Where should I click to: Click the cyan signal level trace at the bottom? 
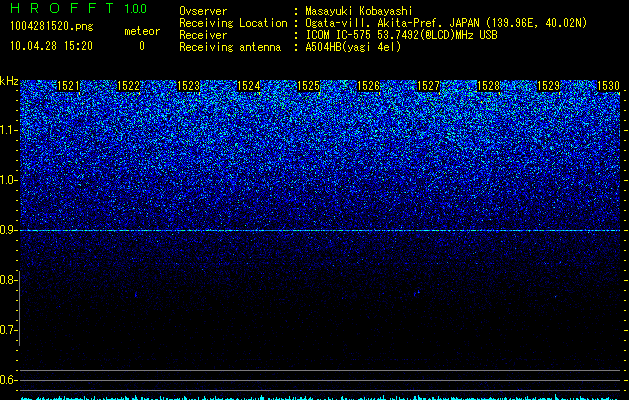point(320,398)
